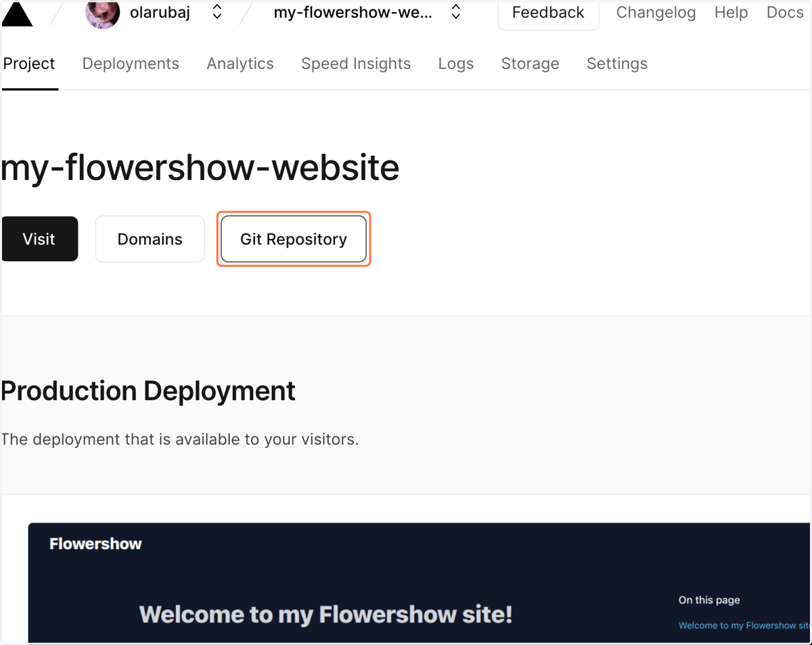
Task: Click the Flowershow title in preview
Action: tap(95, 543)
